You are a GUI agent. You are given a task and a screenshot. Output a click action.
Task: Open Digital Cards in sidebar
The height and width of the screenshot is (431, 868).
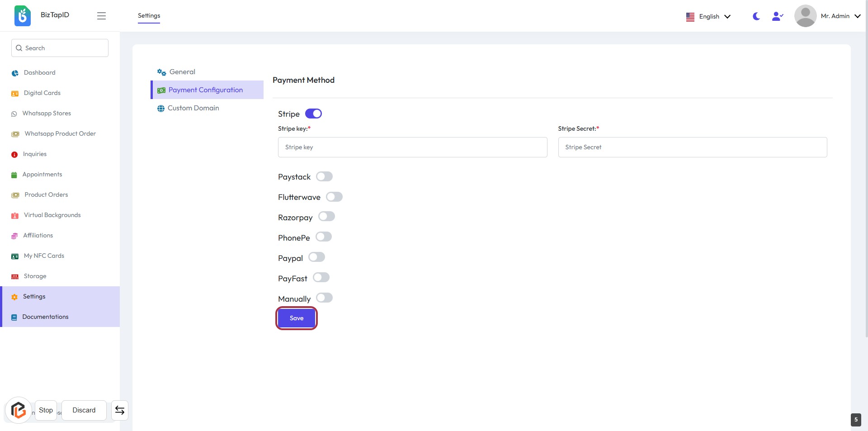pos(42,93)
